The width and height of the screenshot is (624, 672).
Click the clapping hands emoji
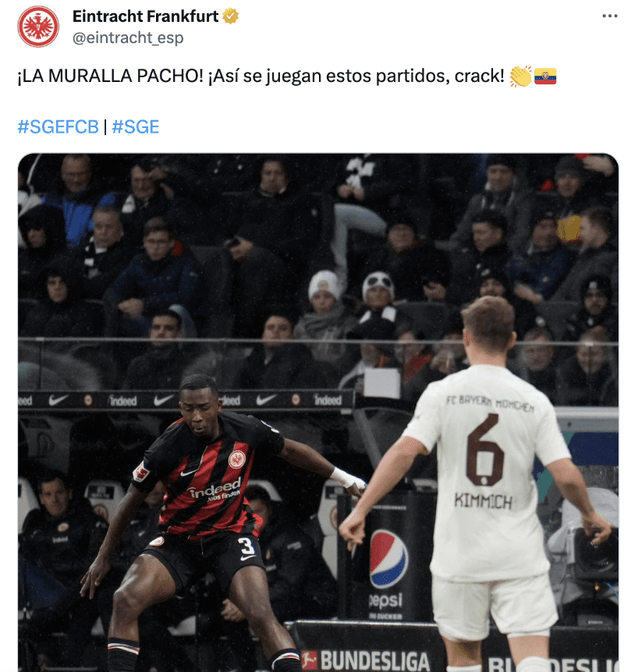(520, 76)
